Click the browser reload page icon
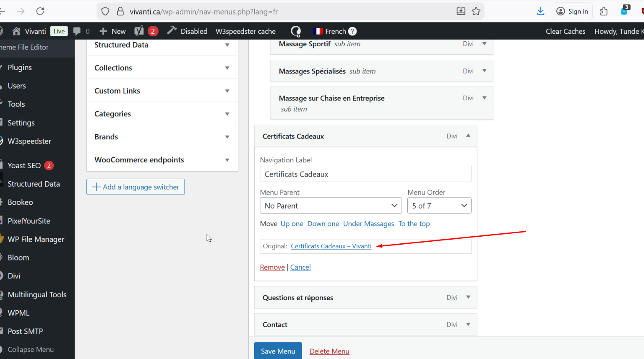The image size is (644, 359). [40, 11]
